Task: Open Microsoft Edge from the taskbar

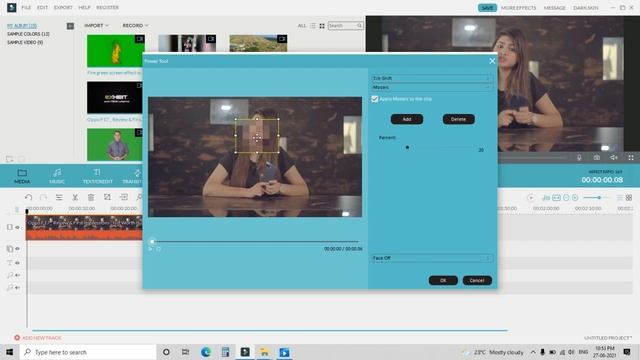Action: coord(206,352)
